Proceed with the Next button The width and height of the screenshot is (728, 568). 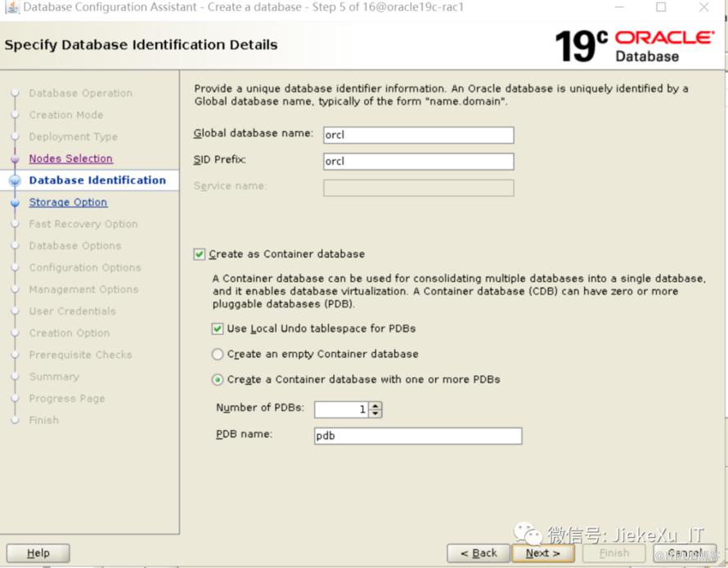coord(543,553)
